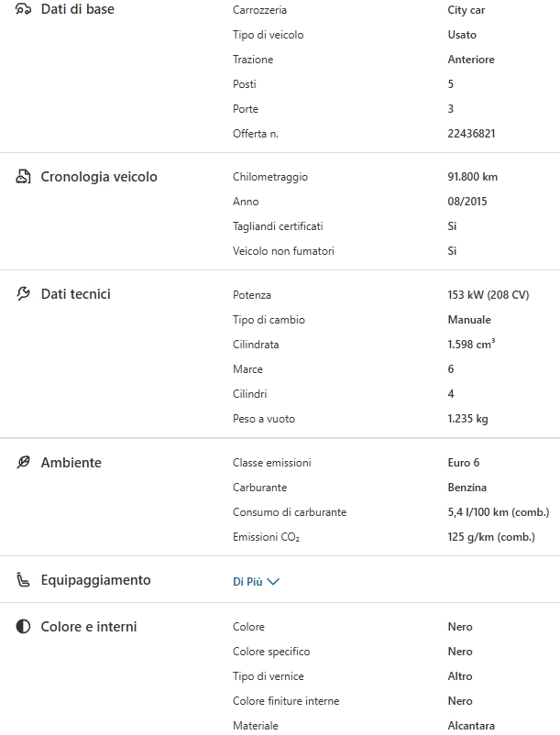
Task: Click the Alcantara material value
Action: [x=471, y=726]
